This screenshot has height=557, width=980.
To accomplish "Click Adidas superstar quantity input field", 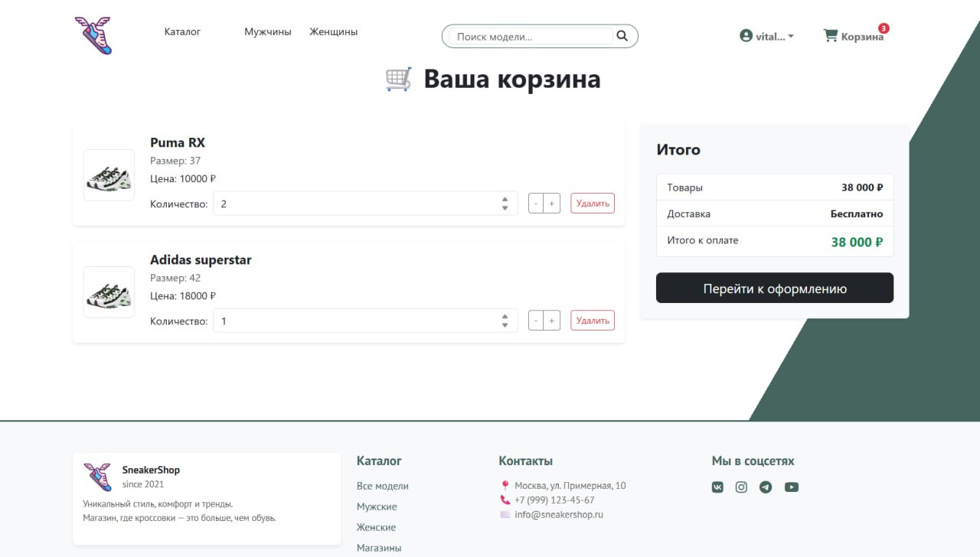I will [x=365, y=321].
